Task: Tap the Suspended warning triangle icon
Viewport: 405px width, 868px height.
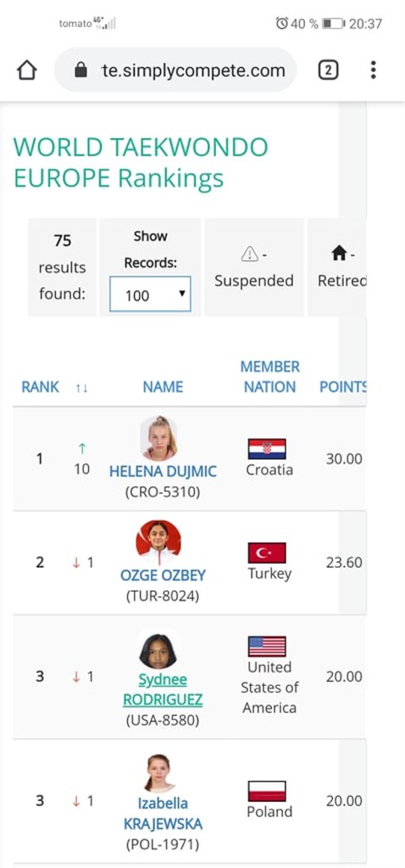Action: (250, 254)
